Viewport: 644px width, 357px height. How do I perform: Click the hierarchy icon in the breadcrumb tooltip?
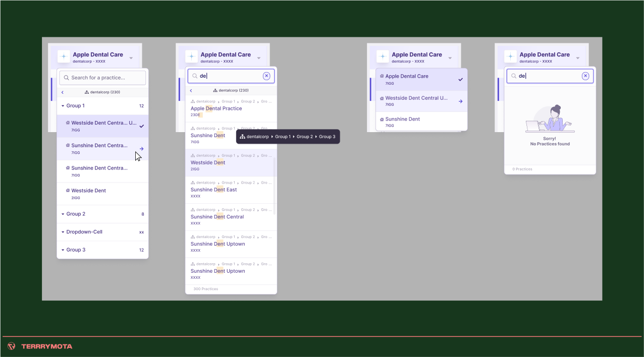point(243,136)
